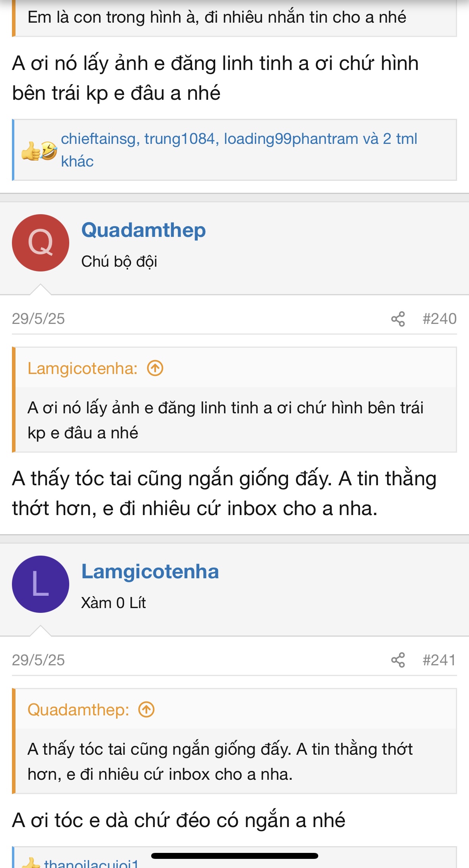
Task: Tap the share icon on post #240
Action: tap(398, 319)
